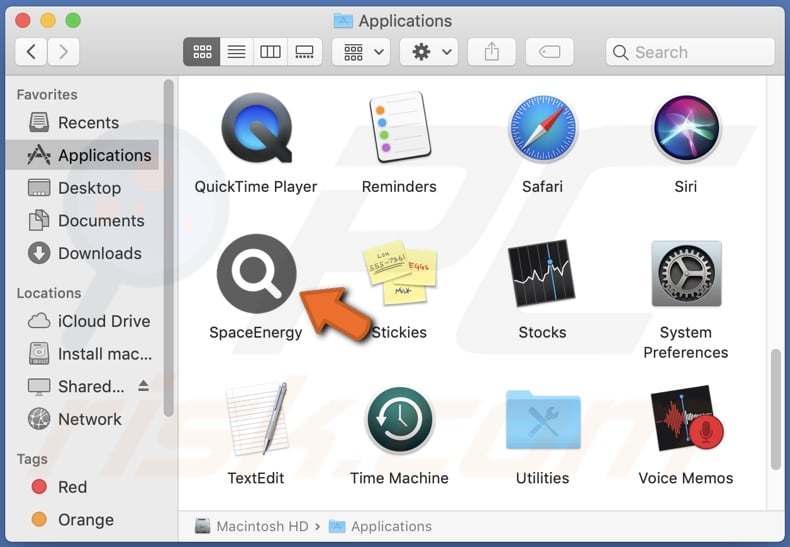Open the Siri app icon
Image resolution: width=790 pixels, height=547 pixels.
click(x=686, y=128)
